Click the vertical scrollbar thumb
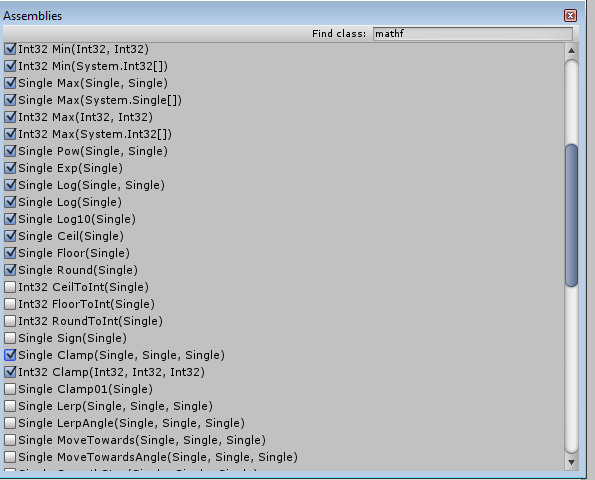Screen dimensions: 595x480 pos(571,215)
